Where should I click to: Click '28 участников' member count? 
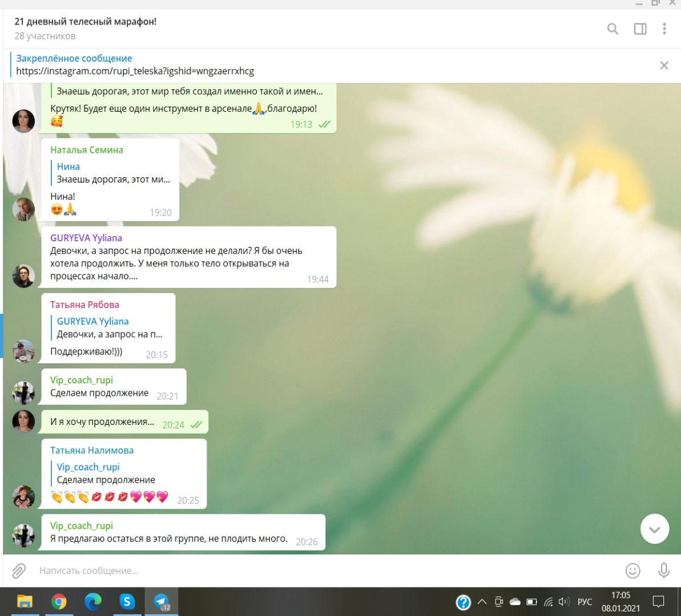pos(45,36)
